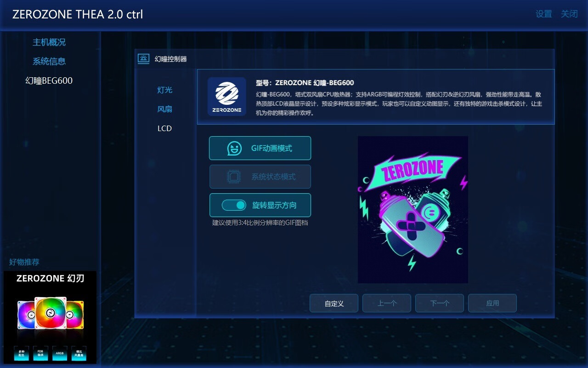This screenshot has width=588, height=368.
Task: Click the 型号: ZEROZONE 幻瞳-BEG600 title
Action: 305,83
